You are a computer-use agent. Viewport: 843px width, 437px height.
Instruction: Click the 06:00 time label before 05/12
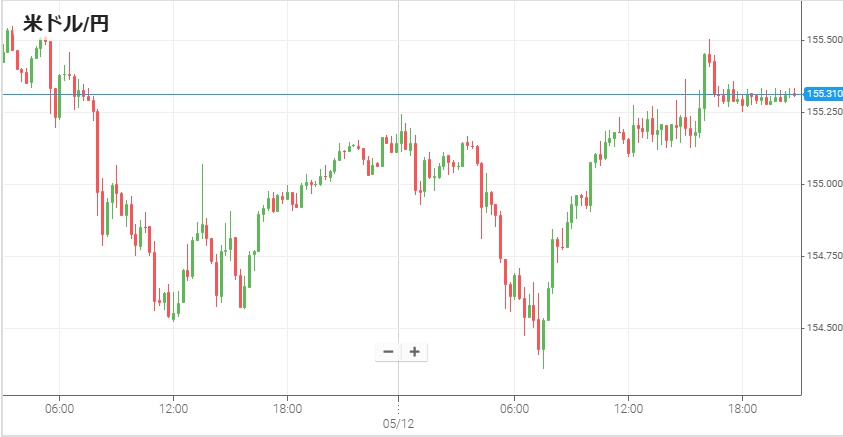click(59, 408)
